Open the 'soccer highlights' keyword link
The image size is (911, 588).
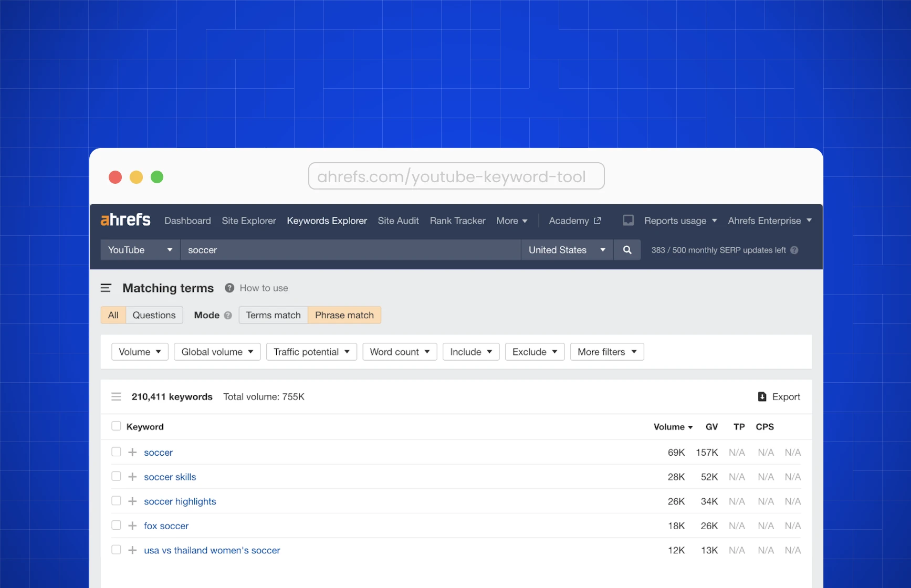[180, 501]
